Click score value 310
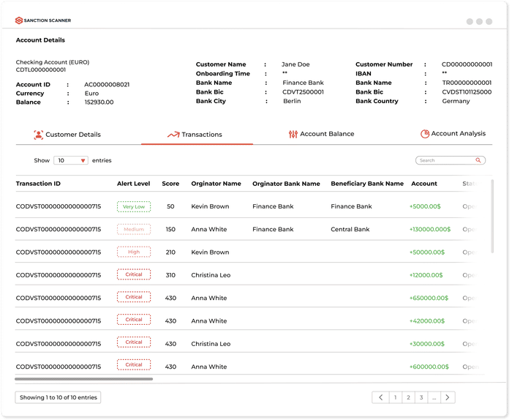Screen dimensions: 512x420 [170, 275]
